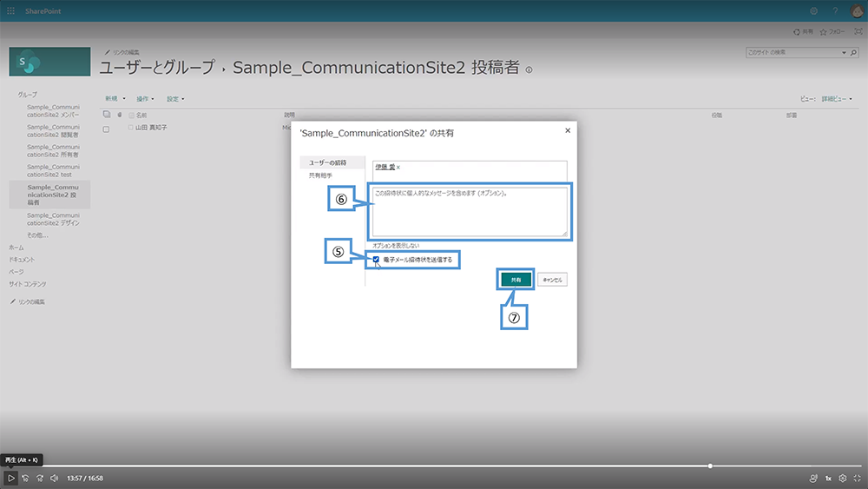The height and width of the screenshot is (489, 868).
Task: Open the user profile avatar
Action: (857, 11)
